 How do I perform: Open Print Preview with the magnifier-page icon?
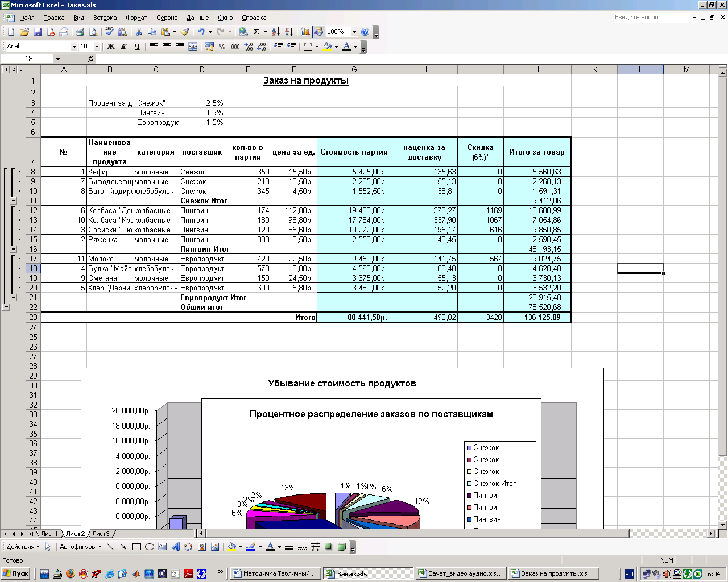[x=93, y=32]
